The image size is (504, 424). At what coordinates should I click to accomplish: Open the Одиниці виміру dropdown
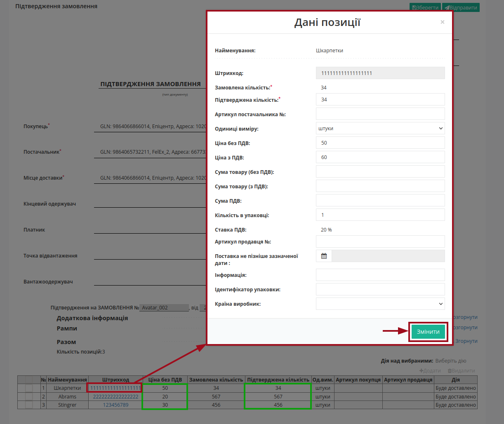[x=380, y=129]
